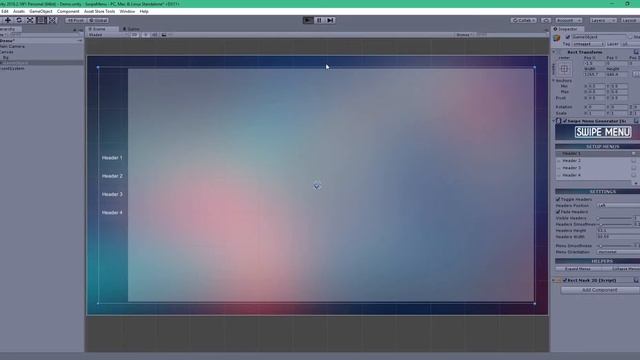Open the Tag dropdown
The width and height of the screenshot is (640, 360).
tap(588, 44)
